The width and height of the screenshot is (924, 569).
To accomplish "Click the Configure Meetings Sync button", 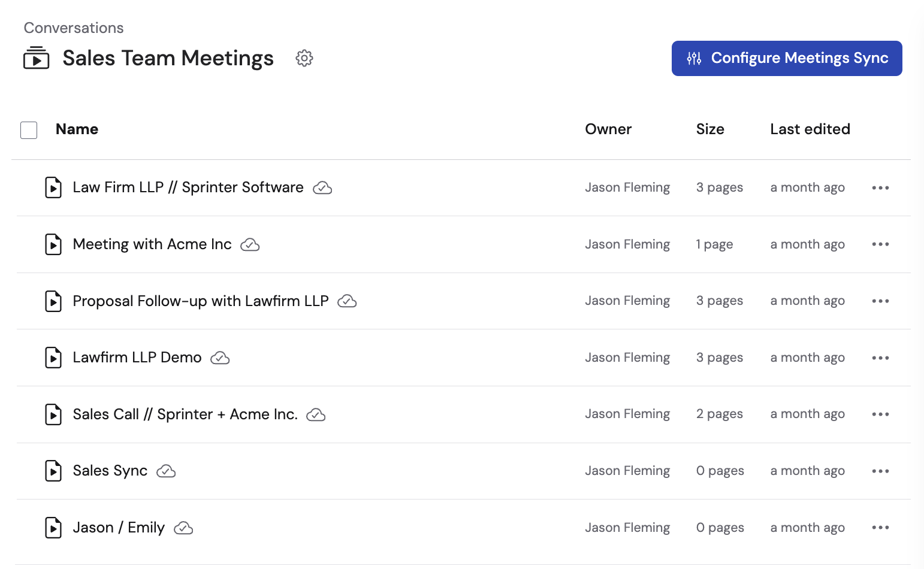I will [787, 58].
